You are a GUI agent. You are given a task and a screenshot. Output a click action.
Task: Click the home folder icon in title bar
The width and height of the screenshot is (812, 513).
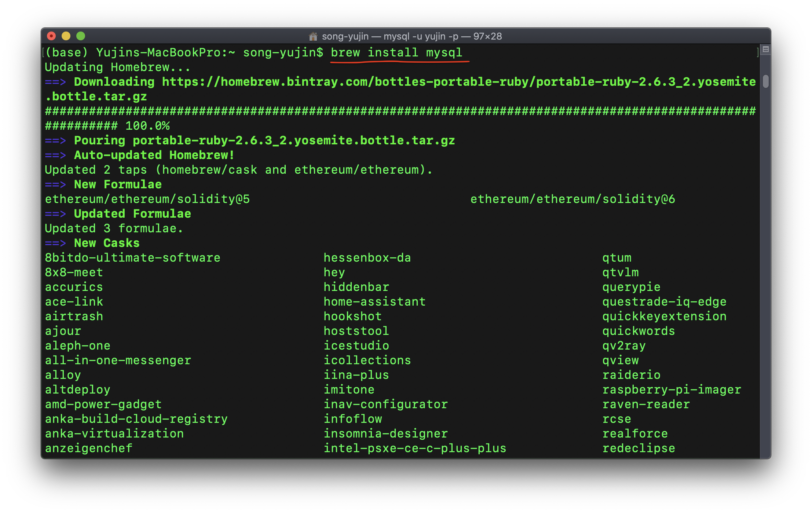(313, 36)
